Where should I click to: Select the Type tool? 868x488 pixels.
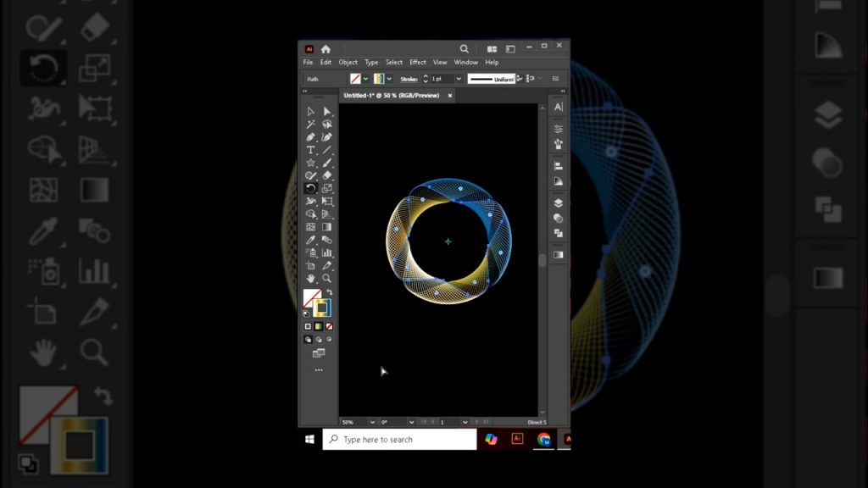click(309, 149)
